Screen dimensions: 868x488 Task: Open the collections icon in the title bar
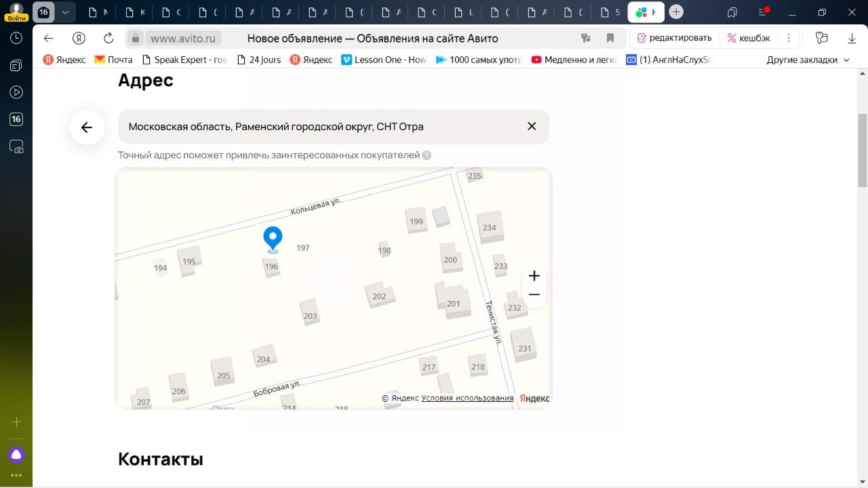732,12
